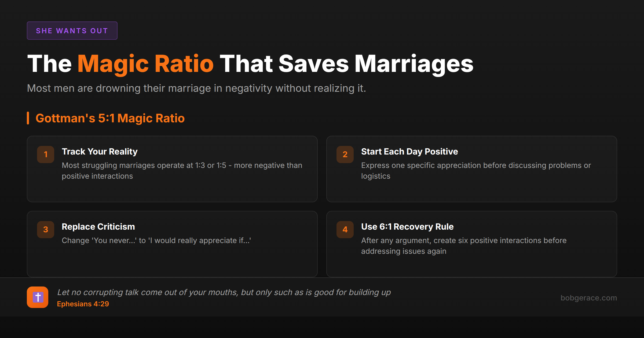The width and height of the screenshot is (644, 338).
Task: Click the orange scripture icon square
Action: [38, 297]
